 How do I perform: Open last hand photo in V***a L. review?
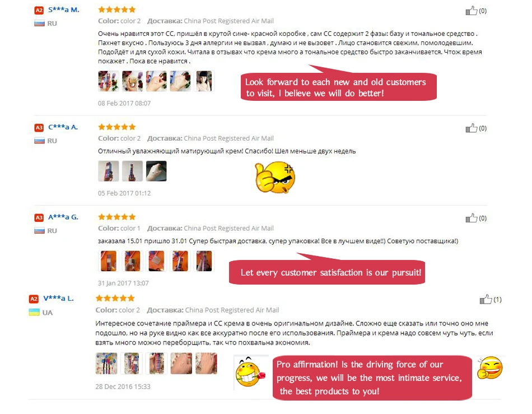(206, 364)
